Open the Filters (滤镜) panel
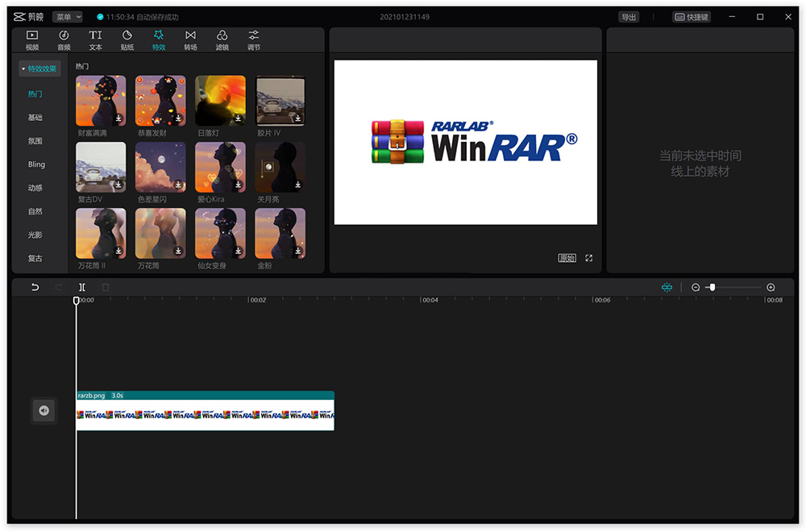 coord(222,39)
